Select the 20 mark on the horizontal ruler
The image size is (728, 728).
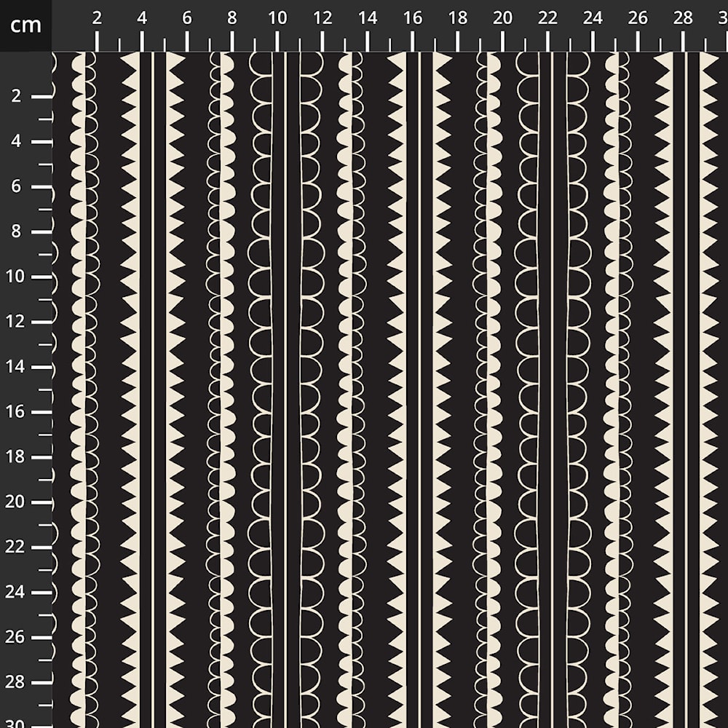point(502,18)
